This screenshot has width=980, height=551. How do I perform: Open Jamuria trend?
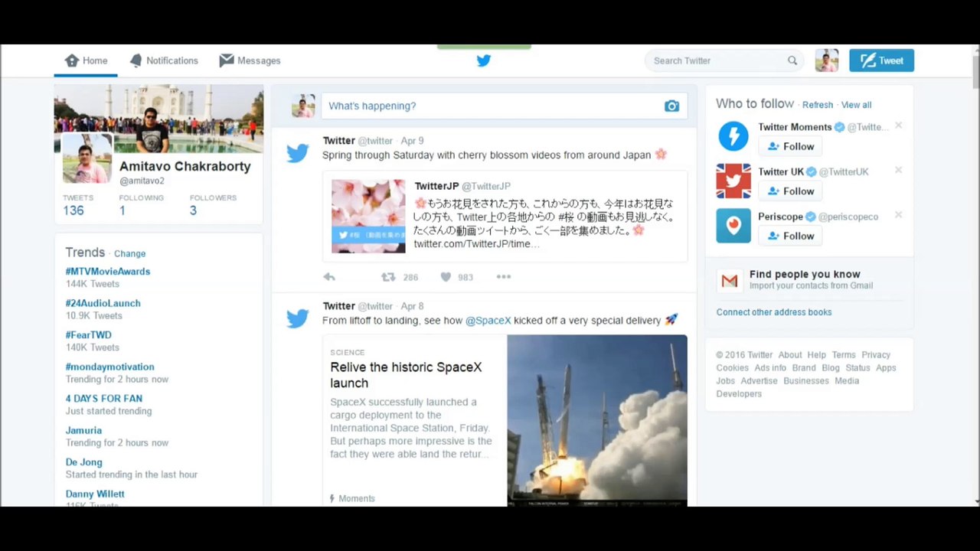pyautogui.click(x=83, y=430)
